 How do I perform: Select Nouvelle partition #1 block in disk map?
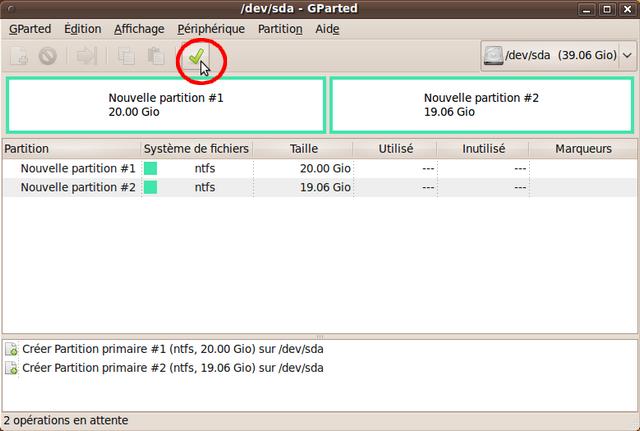[166, 105]
